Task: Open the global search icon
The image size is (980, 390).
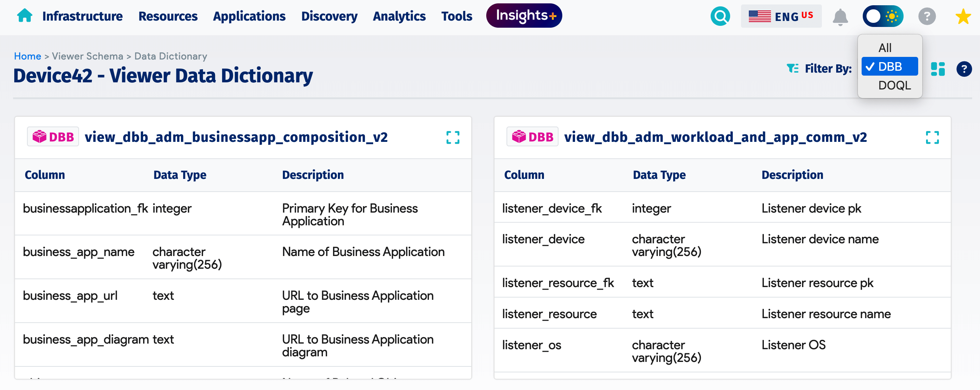Action: 720,16
